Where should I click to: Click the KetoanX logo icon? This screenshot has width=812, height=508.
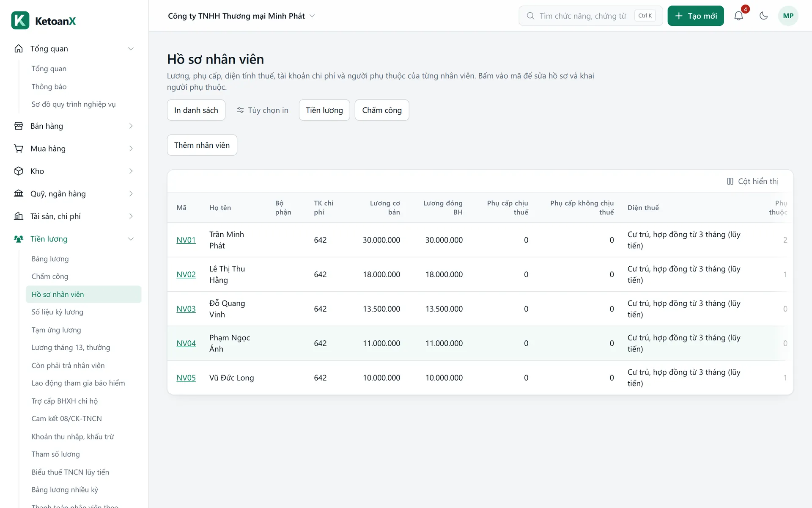pos(20,20)
